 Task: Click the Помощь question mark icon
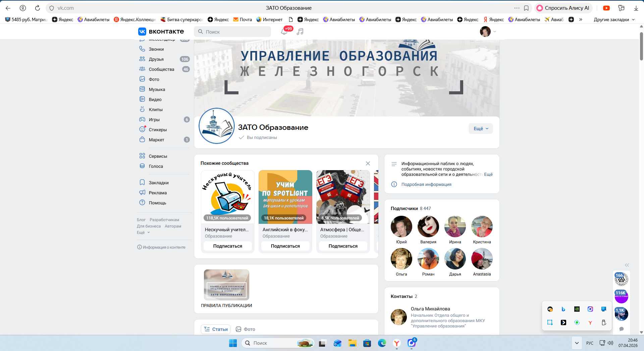[x=142, y=203]
